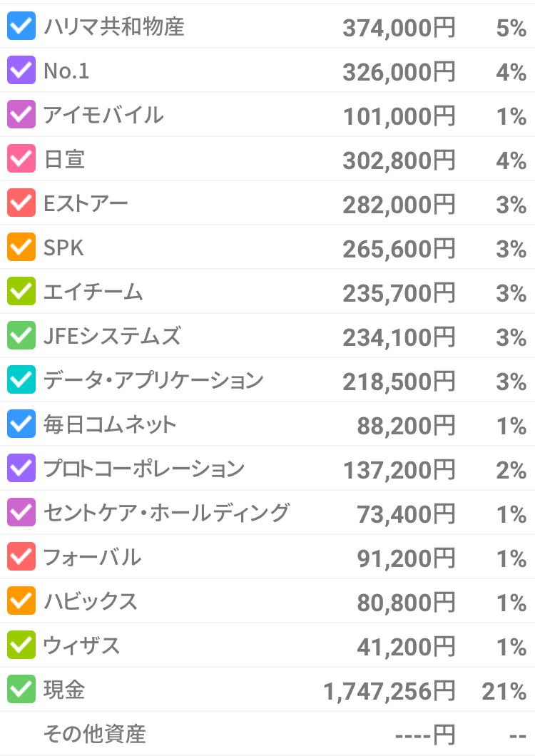Click the ハリマ共和物産 amount 374,000円
Image resolution: width=535 pixels, height=756 pixels.
click(398, 28)
